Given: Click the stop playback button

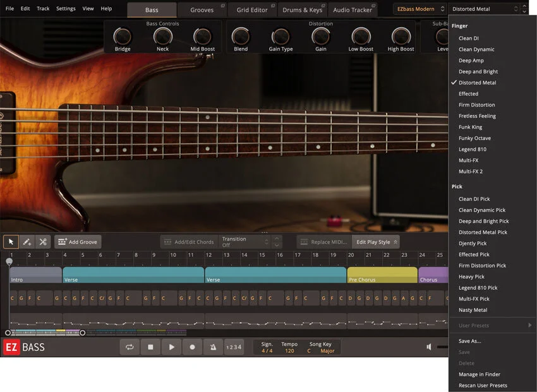Looking at the screenshot, I should [150, 347].
